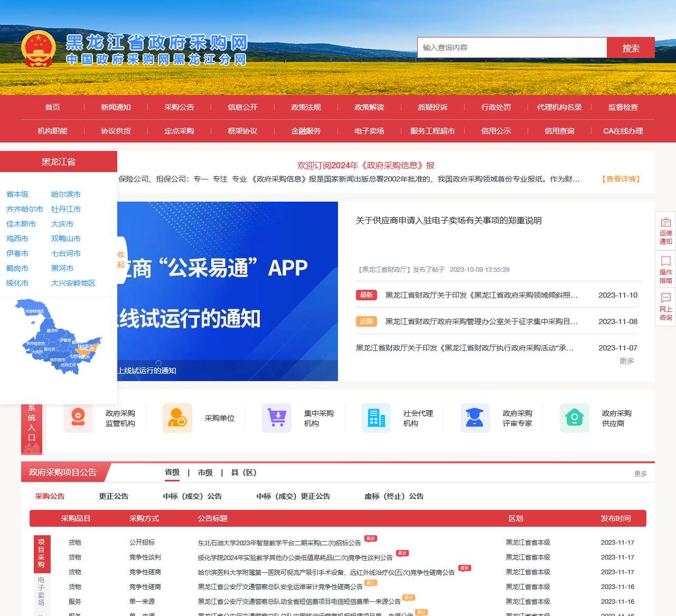The height and width of the screenshot is (616, 676).
Task: Open the 服务工程超市 menu item
Action: [433, 131]
